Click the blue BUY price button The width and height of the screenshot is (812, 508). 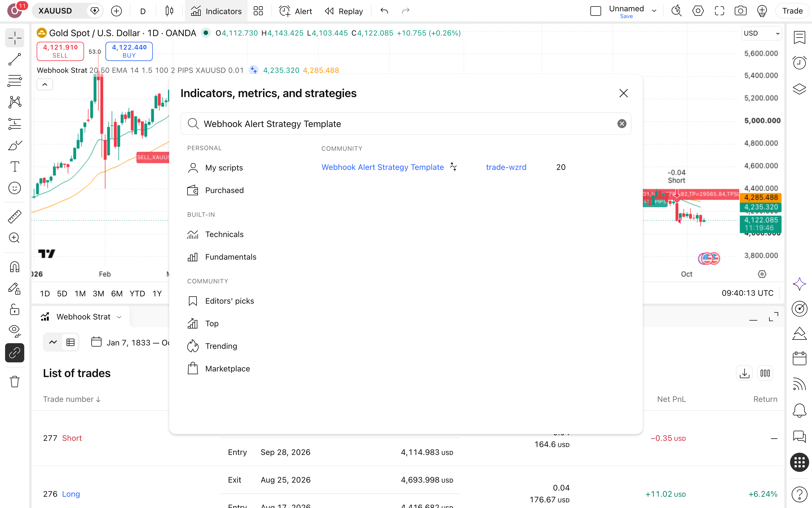pyautogui.click(x=129, y=51)
